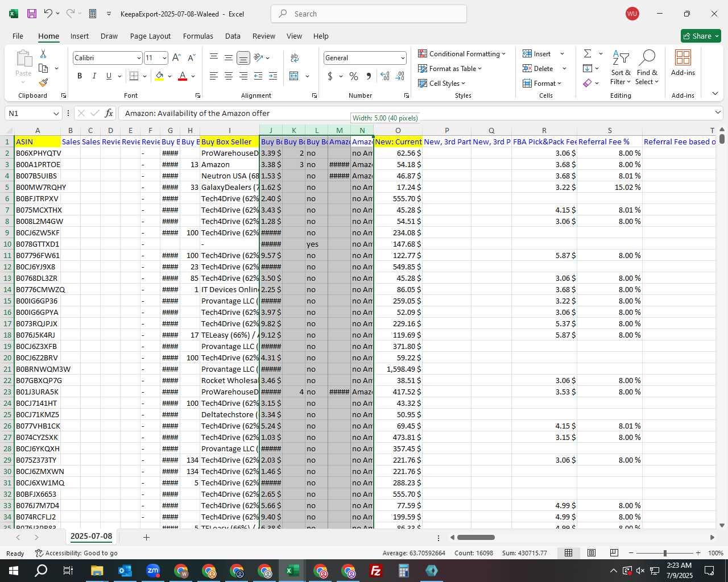This screenshot has width=728, height=582.
Task: Open Add-ins pane
Action: (682, 63)
